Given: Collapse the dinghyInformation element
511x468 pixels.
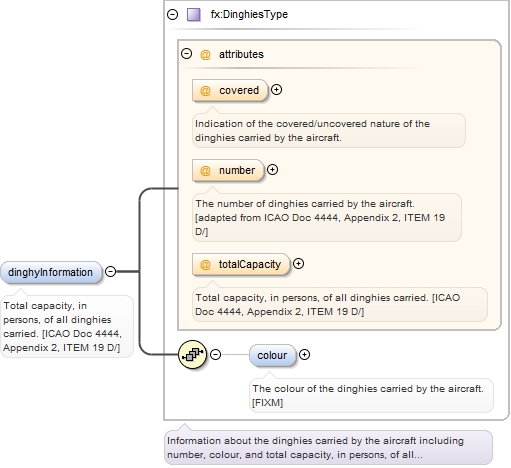Looking at the screenshot, I should 110,272.
